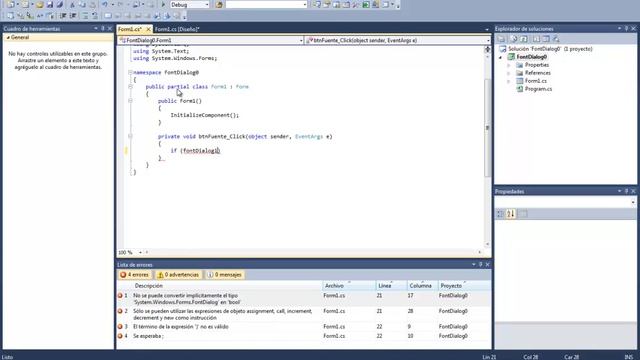Pin the Lista de errores panel
The height and width of the screenshot is (360, 640).
tap(480, 264)
